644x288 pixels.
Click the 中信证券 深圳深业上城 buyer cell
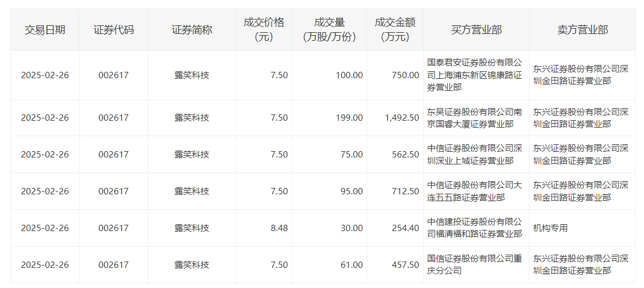click(475, 155)
